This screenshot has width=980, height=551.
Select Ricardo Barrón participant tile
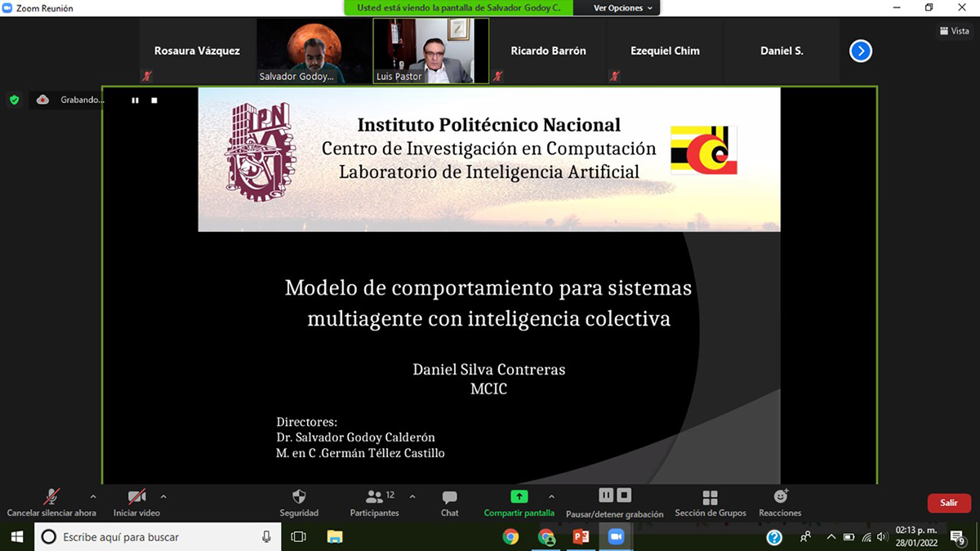tap(548, 51)
